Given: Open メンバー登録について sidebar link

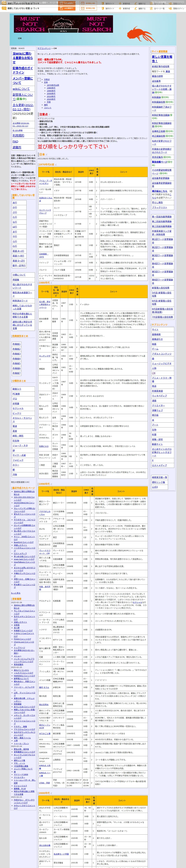Looking at the screenshot, I should click(x=23, y=81).
